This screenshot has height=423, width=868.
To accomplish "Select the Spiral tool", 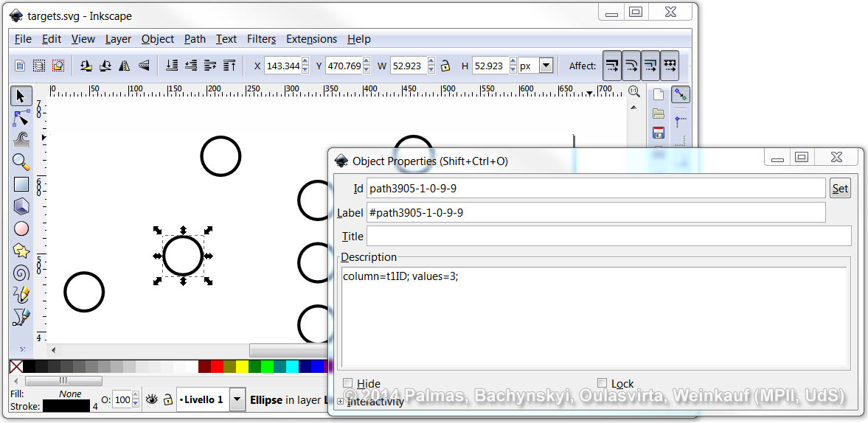I will (21, 273).
